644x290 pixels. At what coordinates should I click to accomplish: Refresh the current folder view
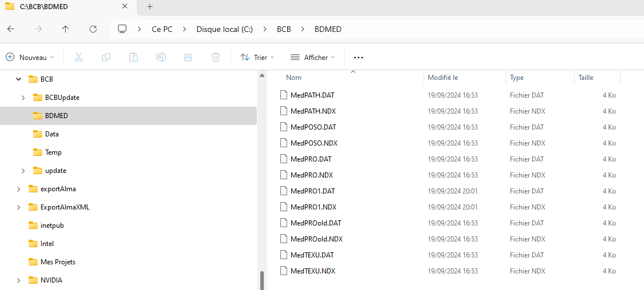click(93, 29)
